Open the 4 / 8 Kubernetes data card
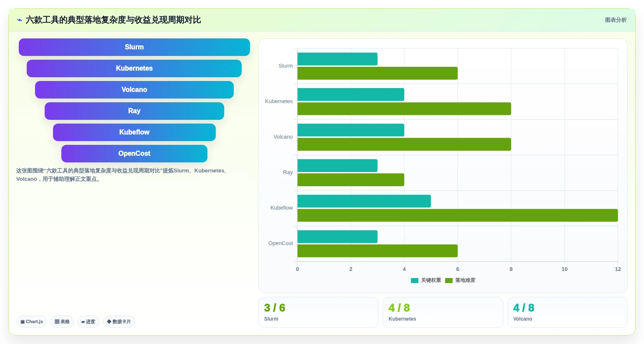644x344 pixels. pos(443,312)
